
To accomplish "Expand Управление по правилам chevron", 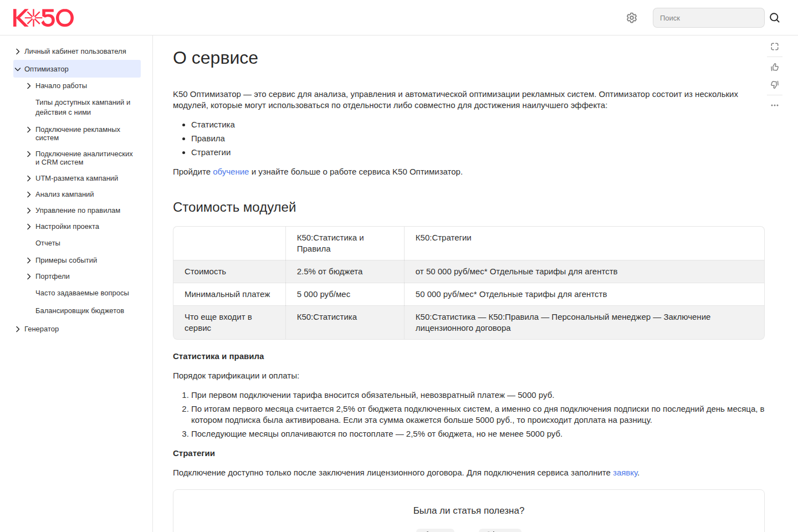I will [29, 211].
